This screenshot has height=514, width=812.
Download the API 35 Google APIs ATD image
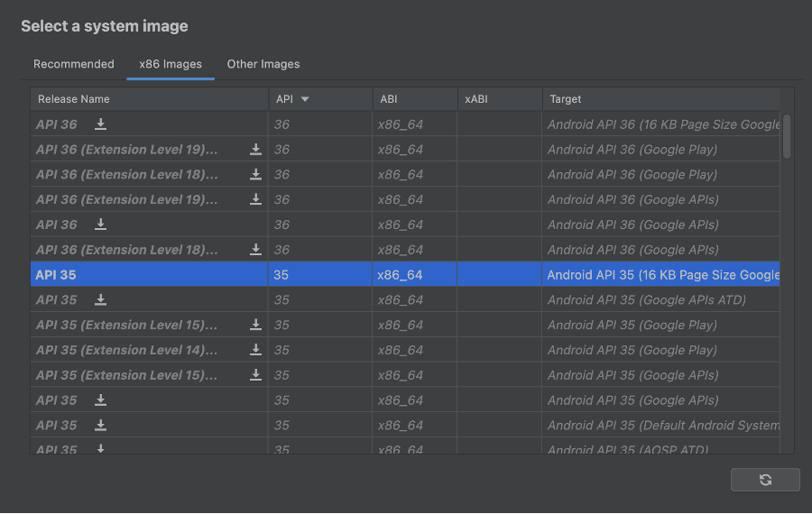click(101, 299)
